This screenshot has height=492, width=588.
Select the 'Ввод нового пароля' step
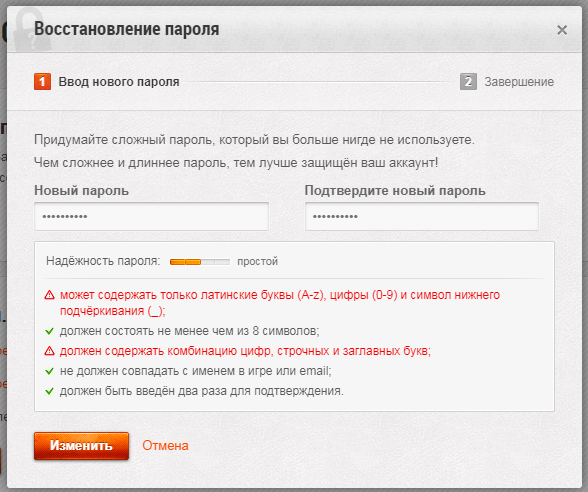(x=119, y=82)
